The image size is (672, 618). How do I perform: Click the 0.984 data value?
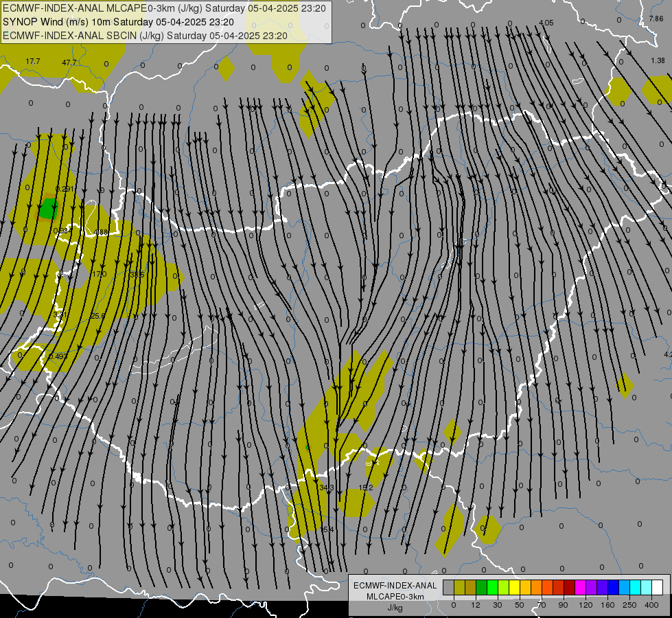tap(63, 231)
